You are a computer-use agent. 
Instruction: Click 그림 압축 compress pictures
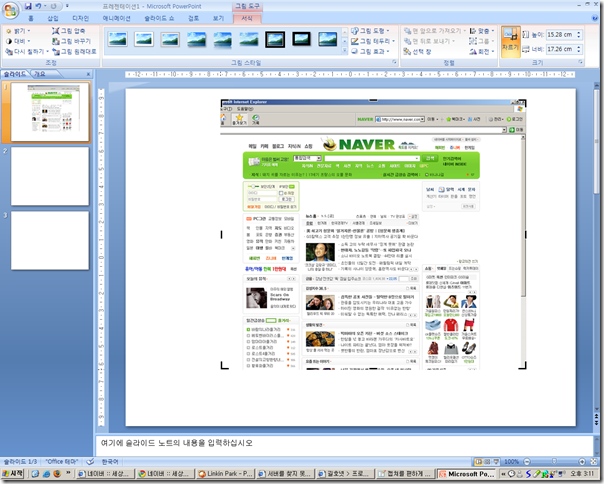pos(69,31)
